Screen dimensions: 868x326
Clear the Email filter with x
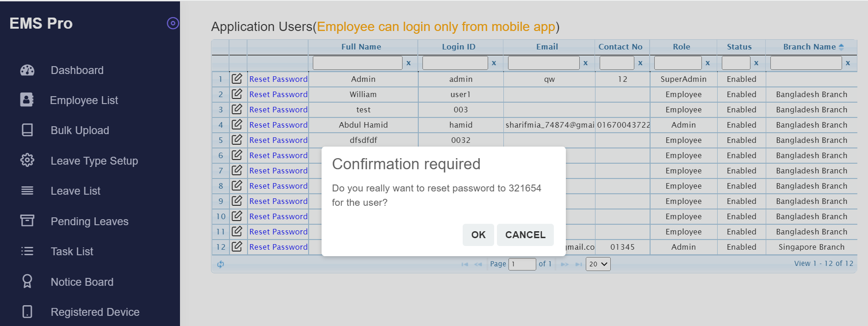tap(586, 63)
